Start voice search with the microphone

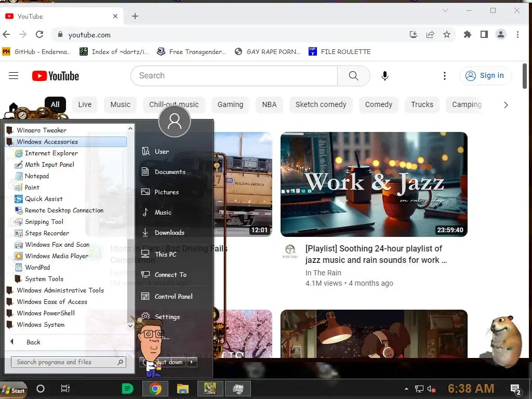point(385,76)
